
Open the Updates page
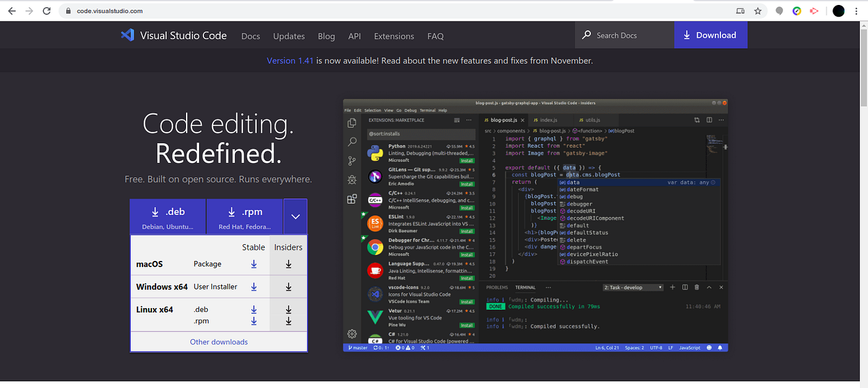289,36
